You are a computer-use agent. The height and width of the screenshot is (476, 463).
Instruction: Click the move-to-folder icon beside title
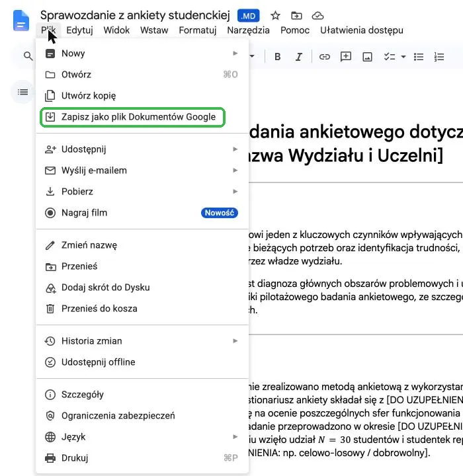pyautogui.click(x=296, y=15)
